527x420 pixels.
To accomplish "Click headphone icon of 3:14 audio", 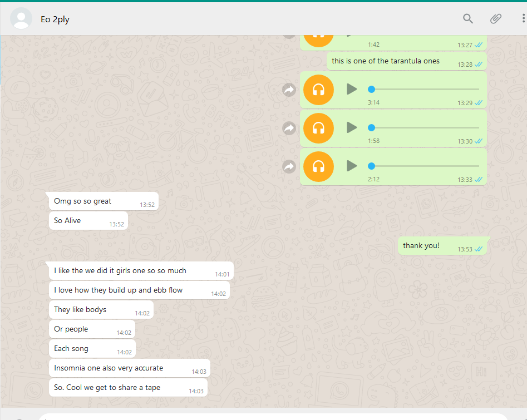I will point(318,90).
